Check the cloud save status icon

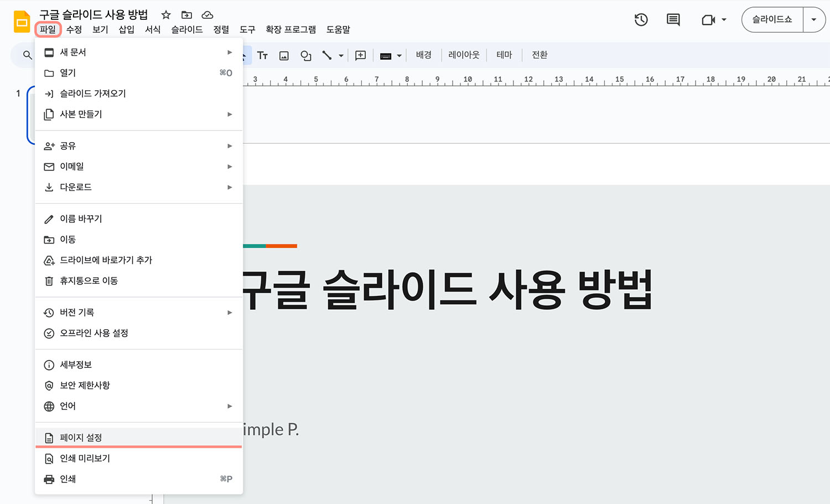(207, 15)
